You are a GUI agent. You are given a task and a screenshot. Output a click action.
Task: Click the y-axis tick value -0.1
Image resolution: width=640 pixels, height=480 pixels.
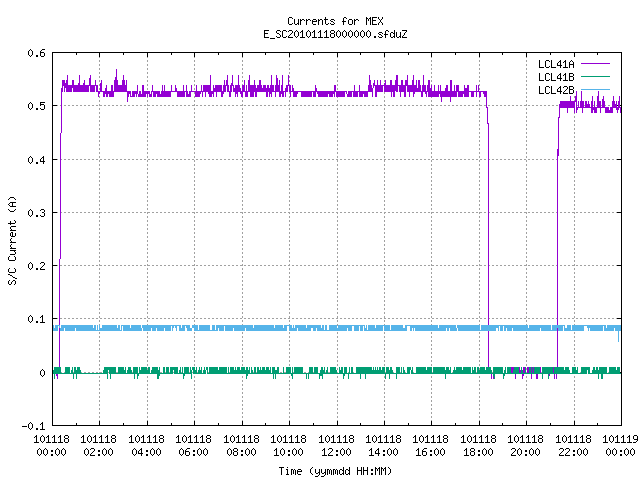click(x=33, y=426)
